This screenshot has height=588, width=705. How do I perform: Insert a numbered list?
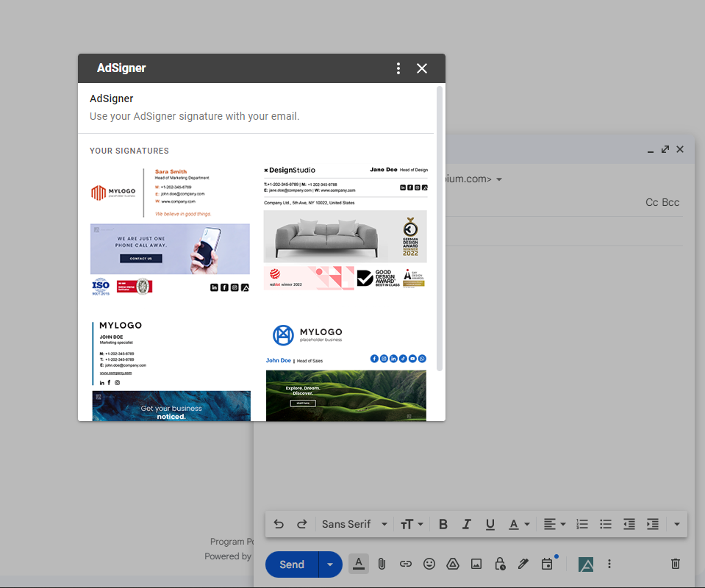tap(582, 524)
